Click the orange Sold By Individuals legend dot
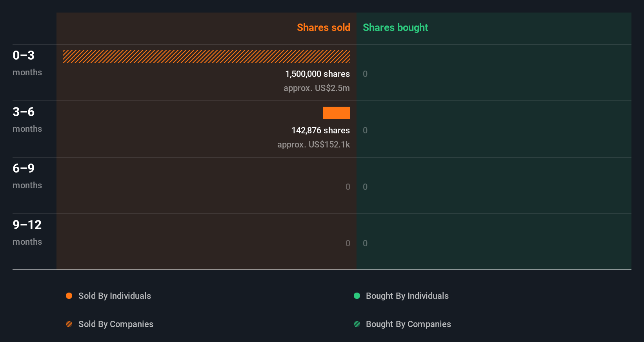Viewport: 644px width, 342px height. point(69,296)
